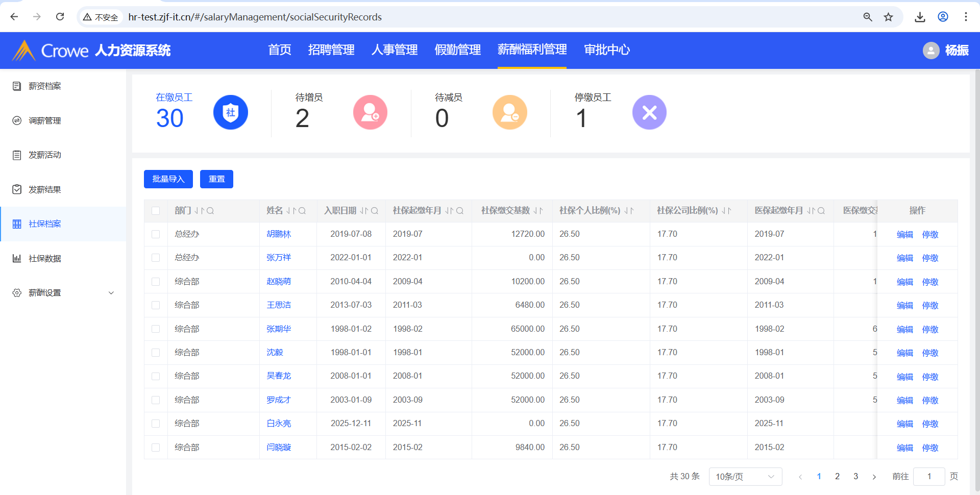This screenshot has width=980, height=495.
Task: Click the sort icon in 社保缴交基数 header
Action: (538, 211)
